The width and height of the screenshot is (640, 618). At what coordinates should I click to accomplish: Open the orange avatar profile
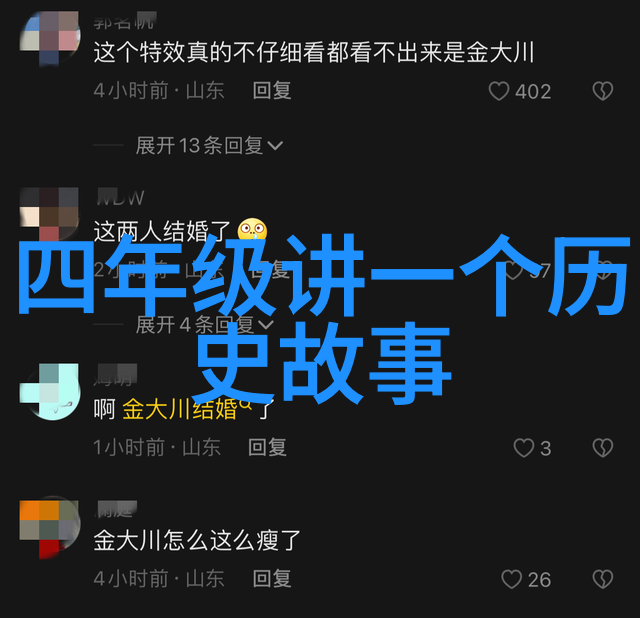tap(50, 528)
